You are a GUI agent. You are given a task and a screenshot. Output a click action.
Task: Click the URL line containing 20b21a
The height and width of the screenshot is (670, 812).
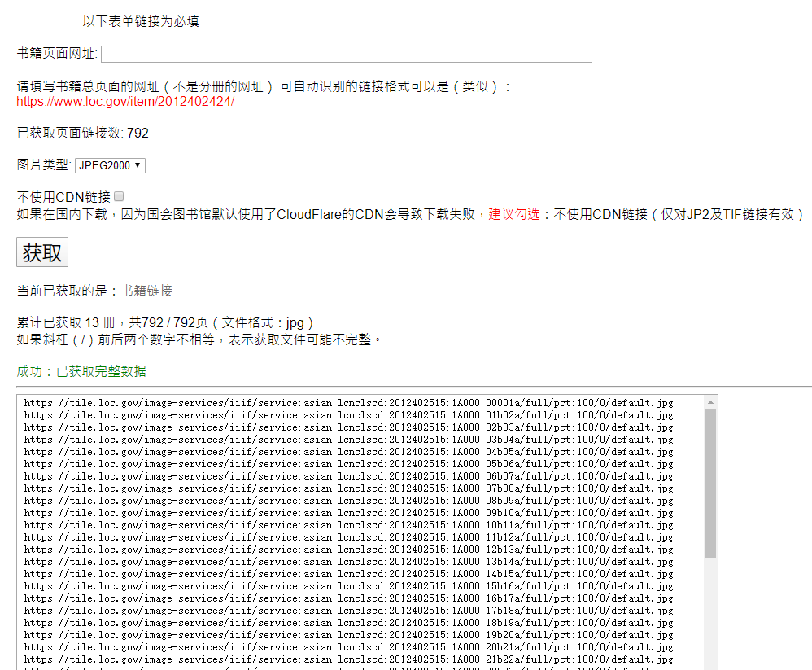348,647
